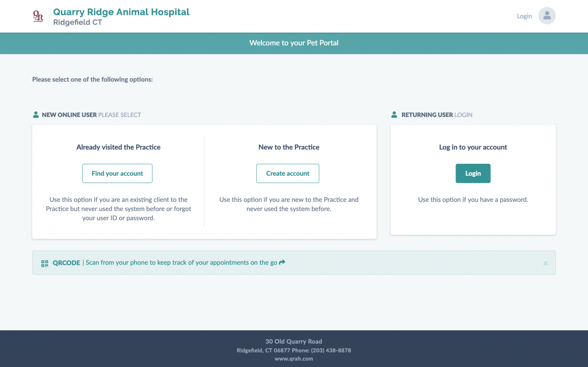
Task: Click the Login link in top header
Action: pyautogui.click(x=524, y=16)
